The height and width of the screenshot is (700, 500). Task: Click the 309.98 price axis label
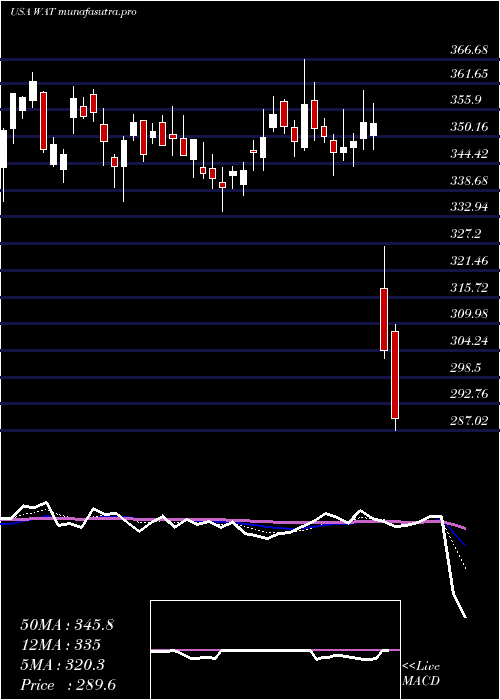tap(468, 314)
